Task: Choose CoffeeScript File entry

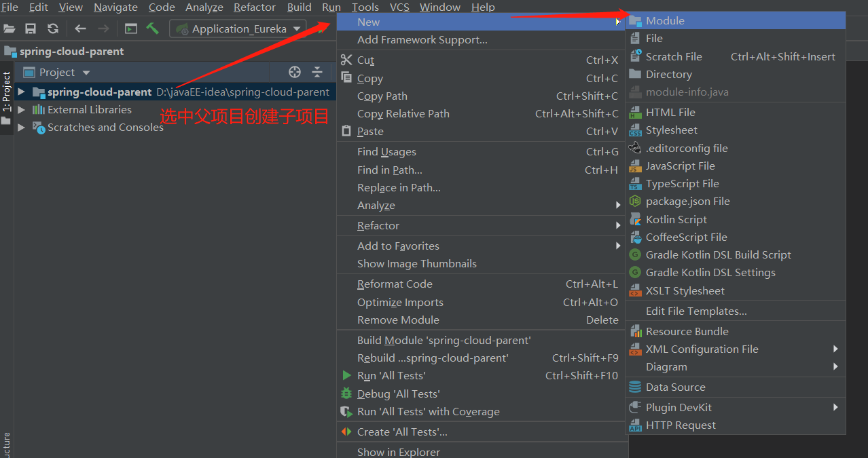Action: pos(736,237)
